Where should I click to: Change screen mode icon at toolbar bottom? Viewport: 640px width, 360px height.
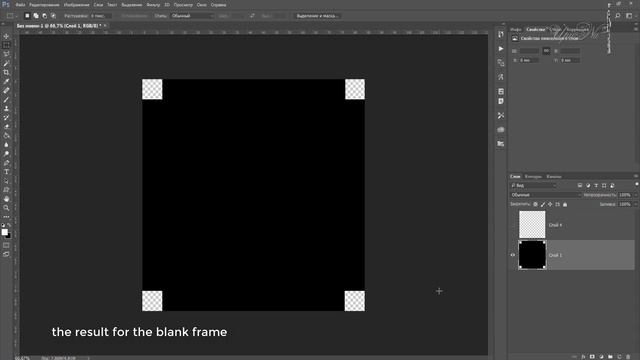[x=6, y=254]
